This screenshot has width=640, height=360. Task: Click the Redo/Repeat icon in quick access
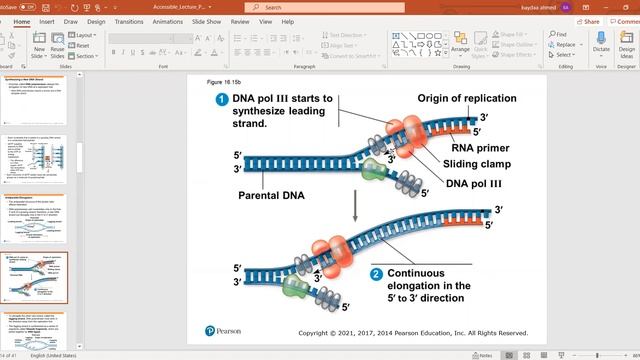tap(74, 7)
